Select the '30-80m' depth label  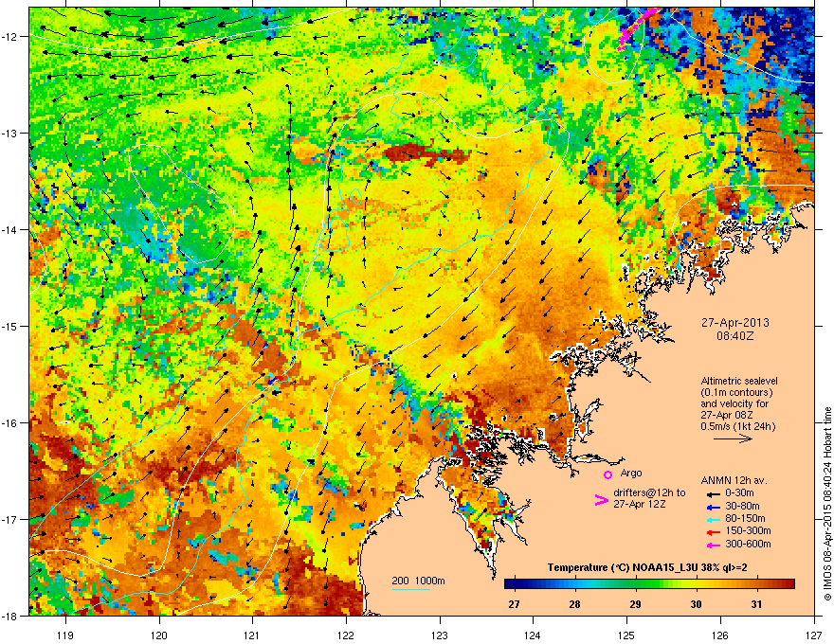point(742,506)
